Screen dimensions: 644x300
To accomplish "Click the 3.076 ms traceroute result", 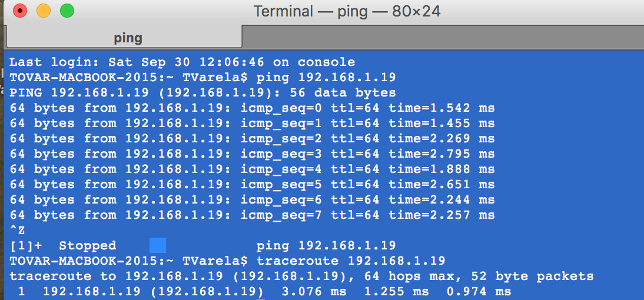I will point(314,292).
